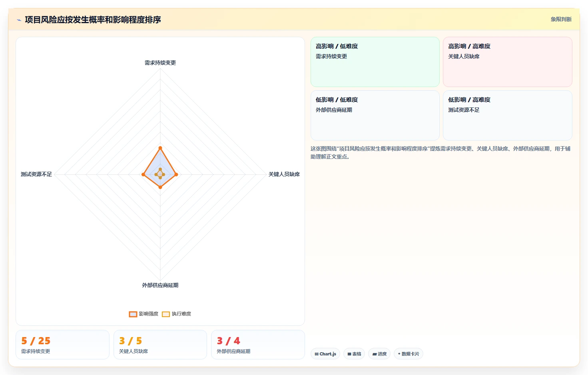Click the small icon before the page title
The height and width of the screenshot is (375, 588).
(19, 20)
